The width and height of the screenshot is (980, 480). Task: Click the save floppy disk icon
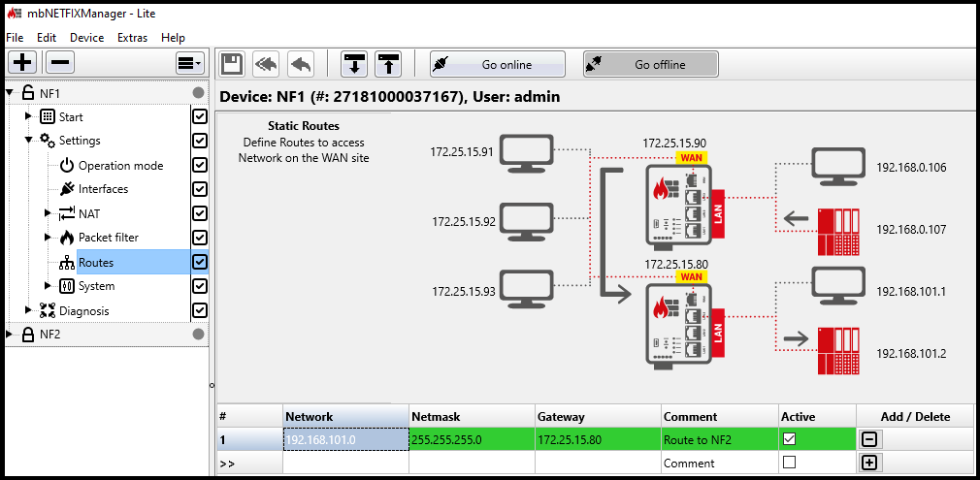[x=232, y=64]
